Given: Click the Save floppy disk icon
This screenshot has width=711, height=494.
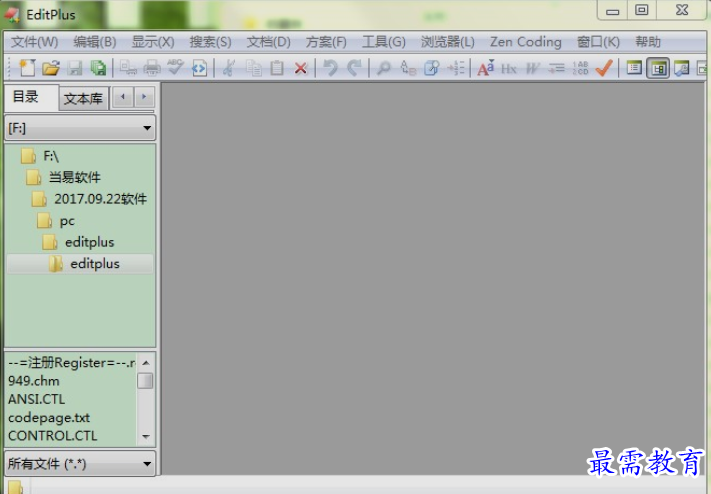Looking at the screenshot, I should click(x=75, y=68).
